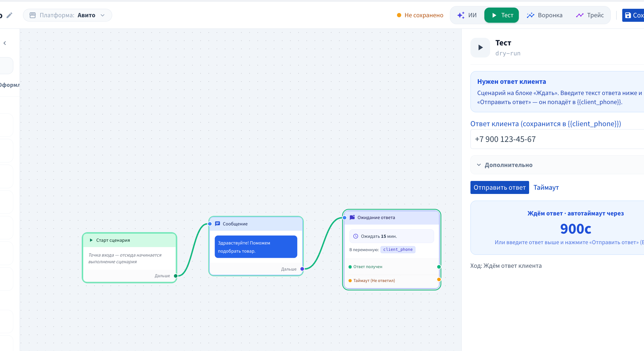Click the Таймаут link
Viewport: 644px width, 351px height.
pyautogui.click(x=546, y=188)
